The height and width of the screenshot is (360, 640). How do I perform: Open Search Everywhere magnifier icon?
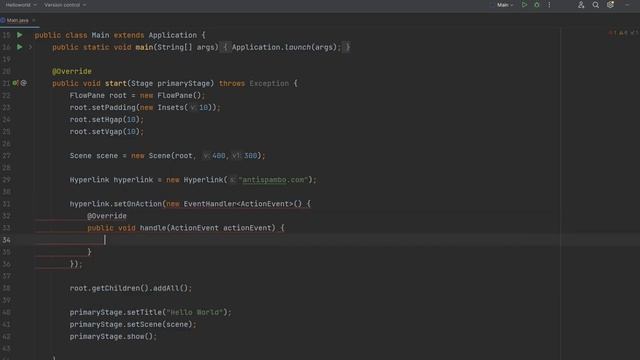[596, 5]
